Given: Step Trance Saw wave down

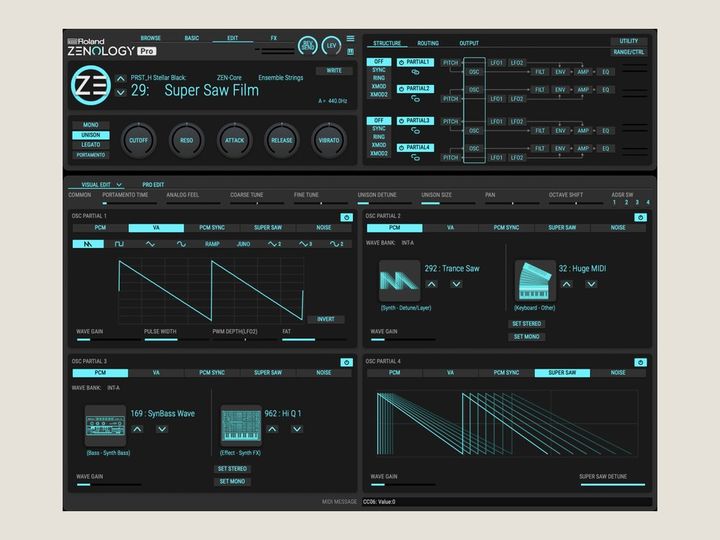Looking at the screenshot, I should coord(456,284).
